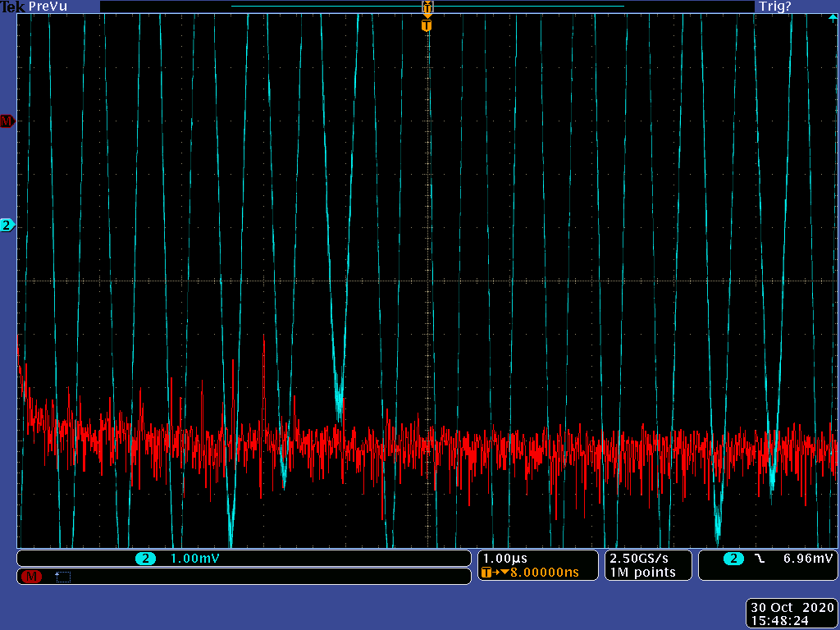Image resolution: width=840 pixels, height=630 pixels.
Task: Click the Tek logo in top corner
Action: pos(12,7)
